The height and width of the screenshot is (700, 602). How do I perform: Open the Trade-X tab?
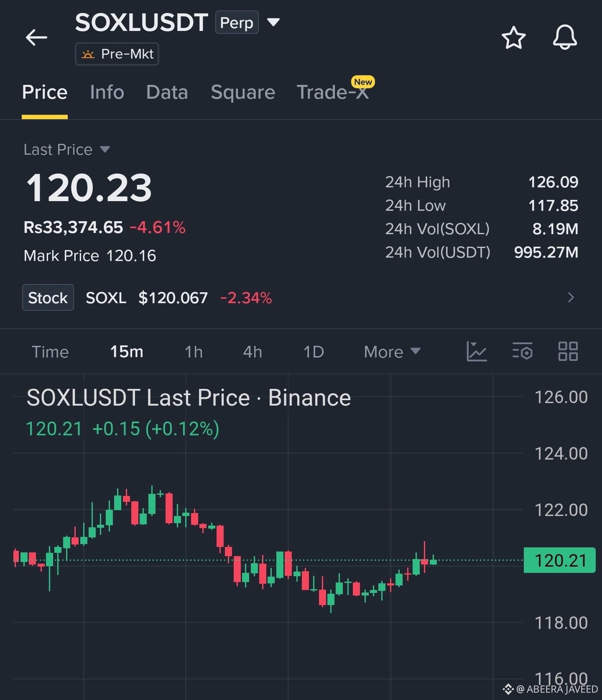click(x=333, y=92)
